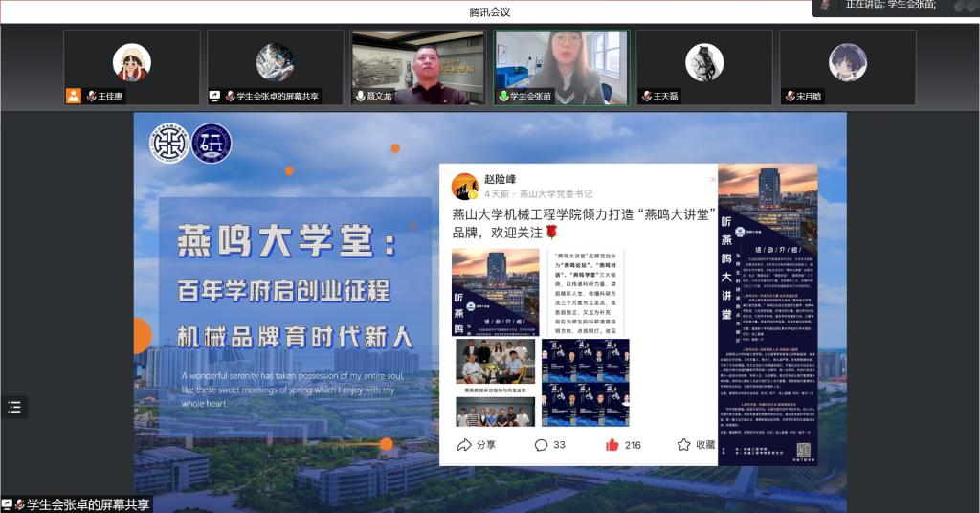Toggle the 收藏 star favorite icon
This screenshot has width=980, height=513.
point(683,445)
